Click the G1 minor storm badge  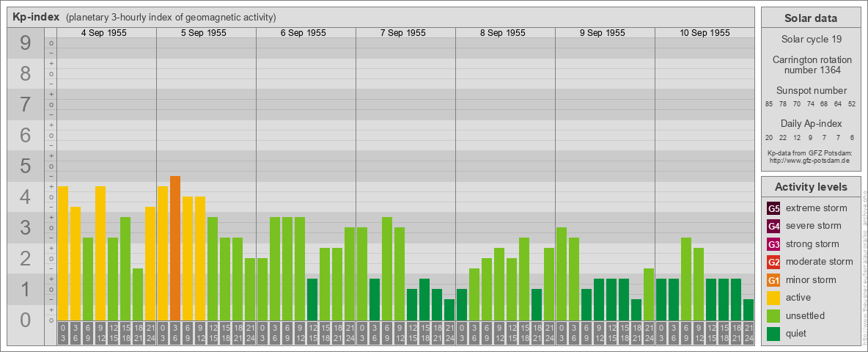[x=773, y=280]
